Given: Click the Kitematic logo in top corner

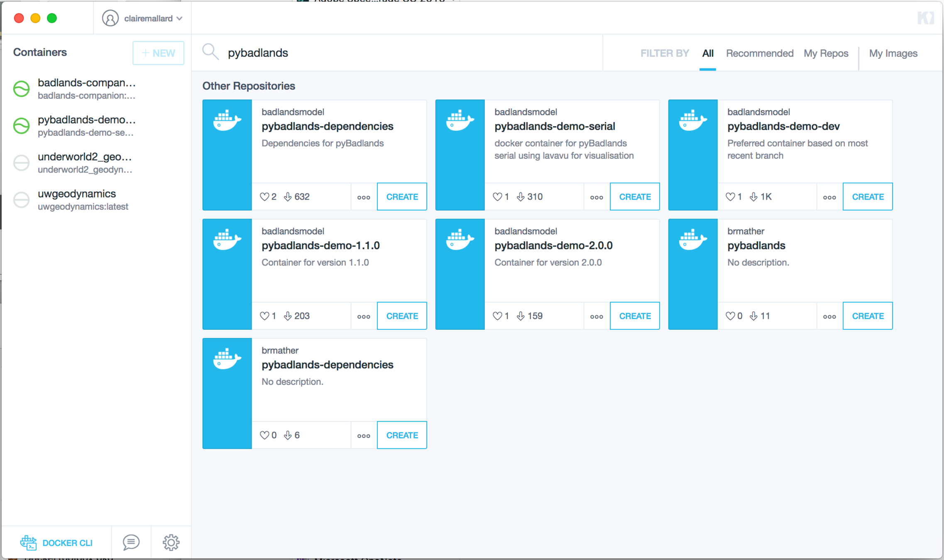Looking at the screenshot, I should pyautogui.click(x=925, y=18).
